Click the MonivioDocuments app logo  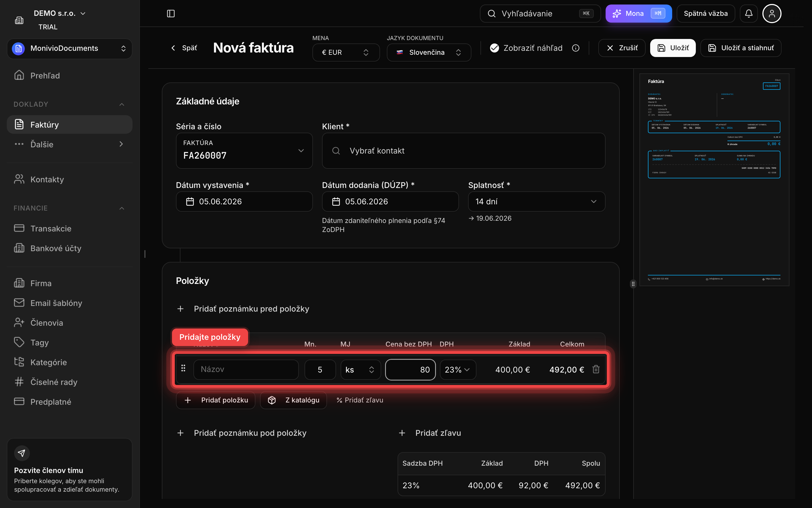coord(18,48)
